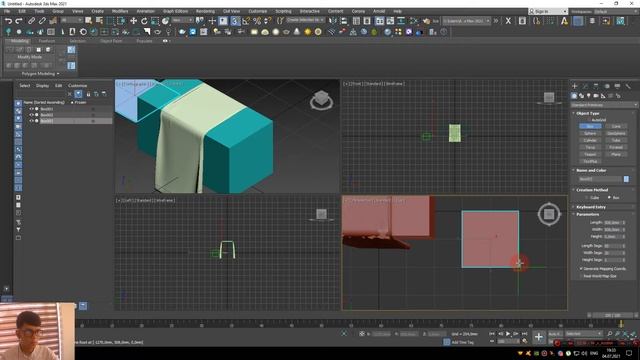Open the Graph Editors menu

point(176,11)
